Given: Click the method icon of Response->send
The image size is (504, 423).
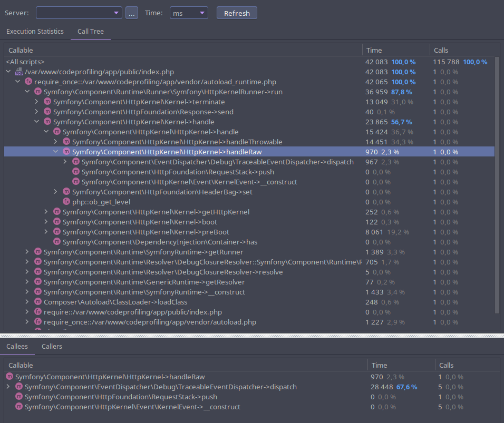Looking at the screenshot, I should 47,112.
